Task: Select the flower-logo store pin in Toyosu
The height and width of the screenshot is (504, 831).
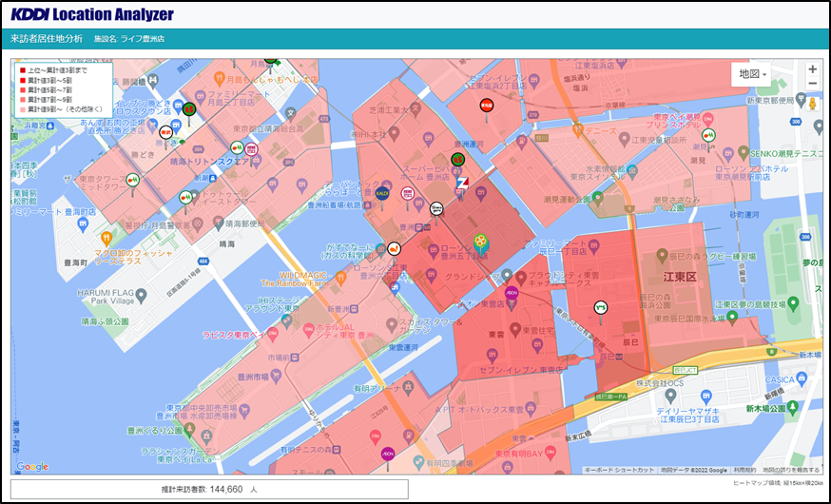Action: 481,242
